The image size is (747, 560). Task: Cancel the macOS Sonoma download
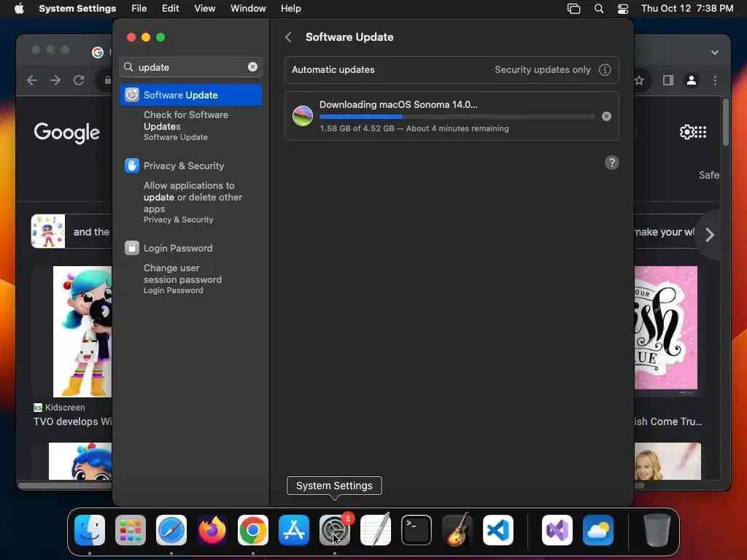pos(606,116)
